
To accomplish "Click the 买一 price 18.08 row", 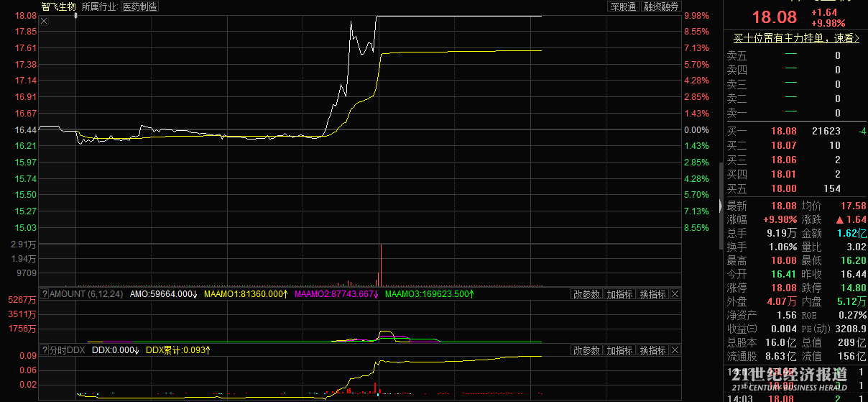I will point(783,131).
